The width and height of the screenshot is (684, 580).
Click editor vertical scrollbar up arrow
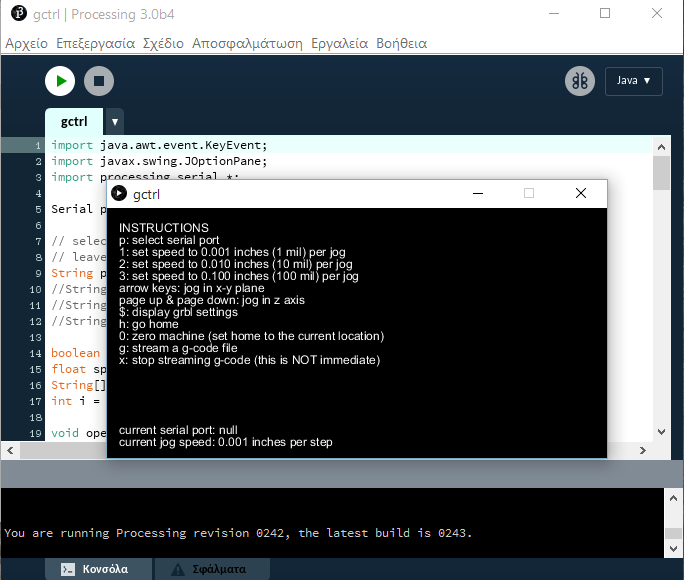coord(661,147)
